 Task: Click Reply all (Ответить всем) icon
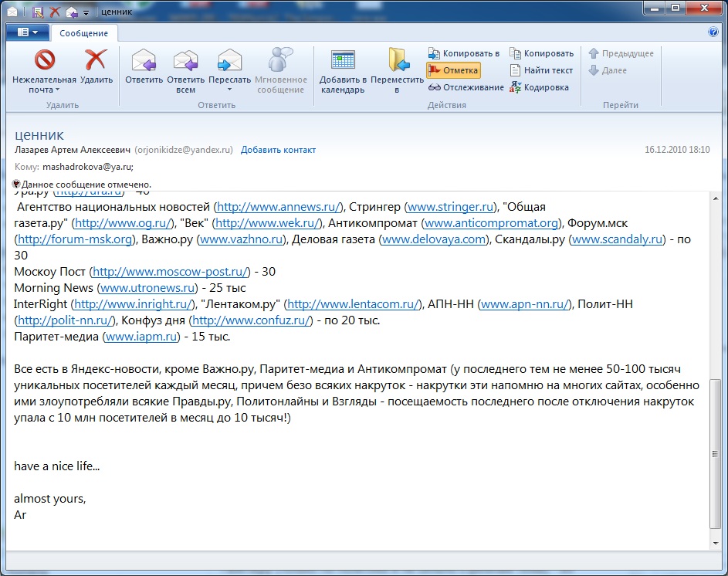pos(185,61)
